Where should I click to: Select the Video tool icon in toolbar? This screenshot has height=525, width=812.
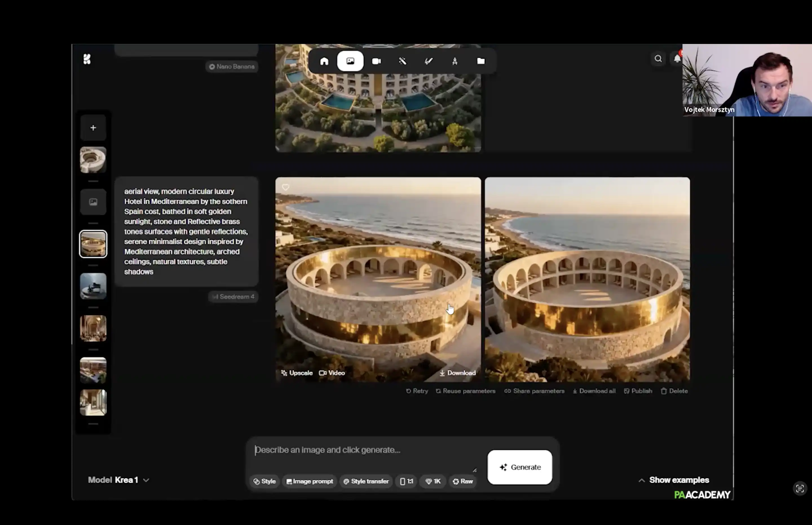click(x=376, y=61)
